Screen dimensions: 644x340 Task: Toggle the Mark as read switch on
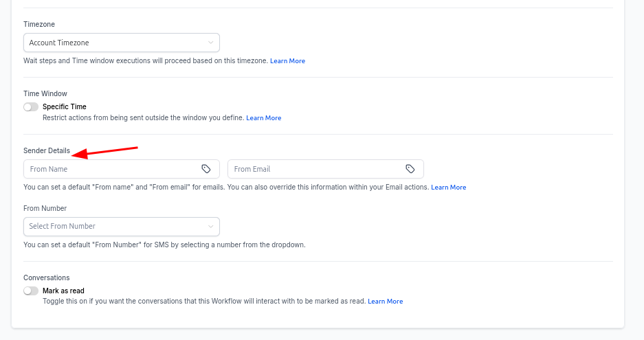click(x=31, y=291)
